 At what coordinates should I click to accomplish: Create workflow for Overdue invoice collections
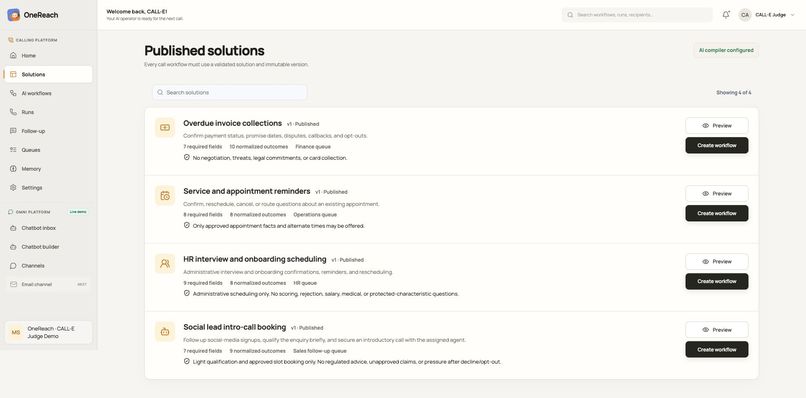pyautogui.click(x=717, y=146)
